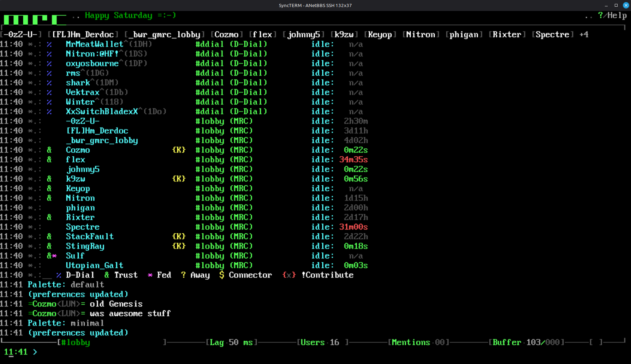Viewport: 631px width, 364px height.
Task: Select the _bwr_gmrc_lobby user tab
Action: [x=165, y=35]
